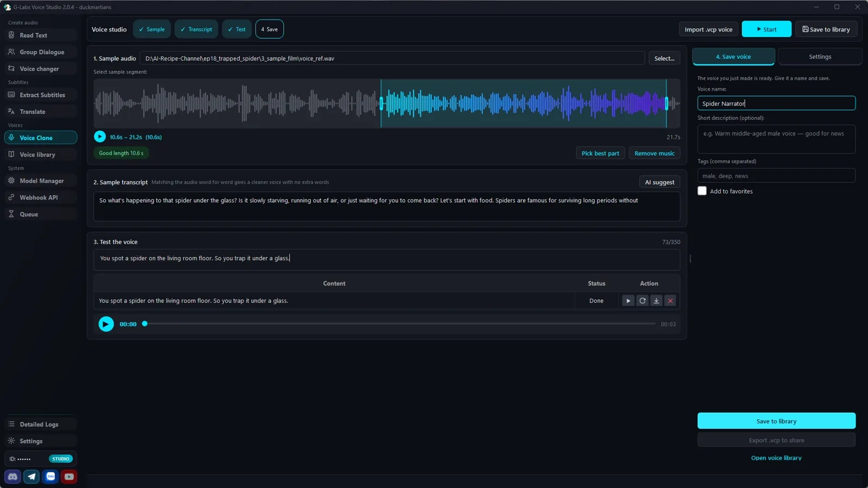Focus the Voice name input field
The image size is (868, 488).
776,103
